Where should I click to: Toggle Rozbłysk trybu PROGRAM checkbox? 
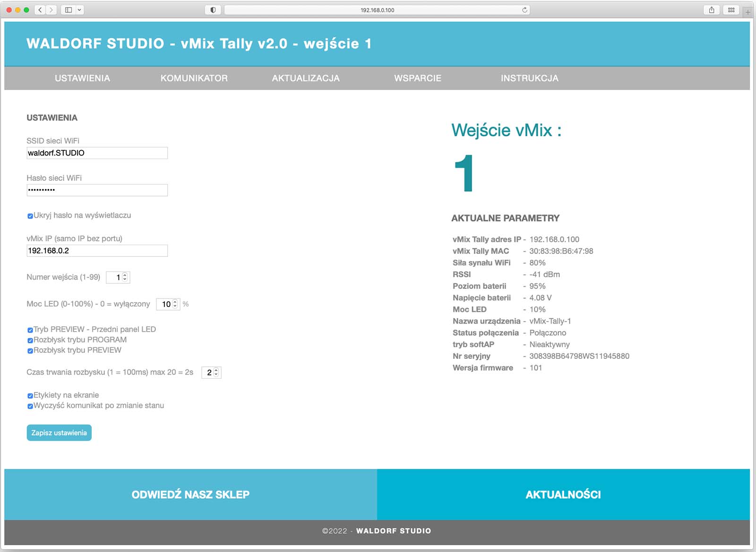30,340
